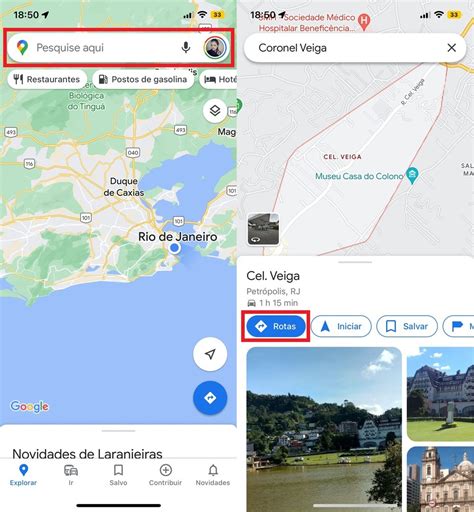Open the map layers icon

tap(215, 110)
